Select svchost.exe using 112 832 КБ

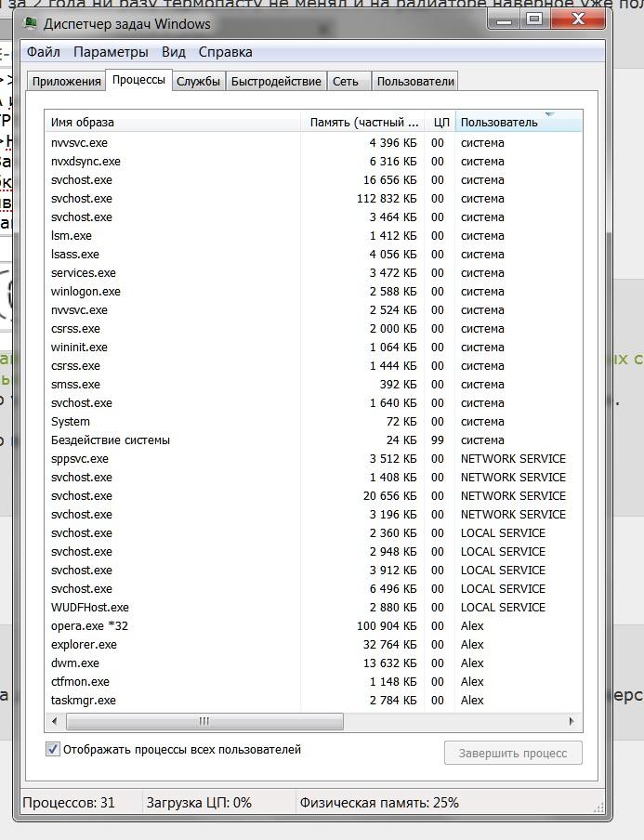pos(313,198)
